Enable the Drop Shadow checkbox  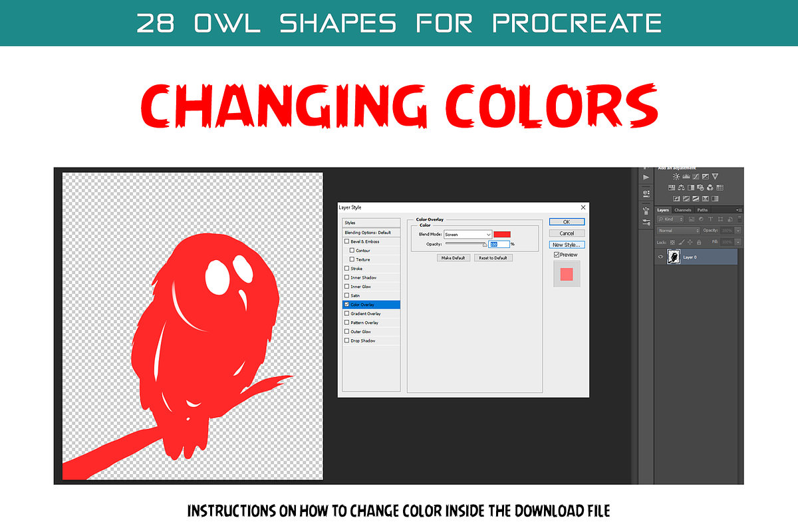pos(346,340)
